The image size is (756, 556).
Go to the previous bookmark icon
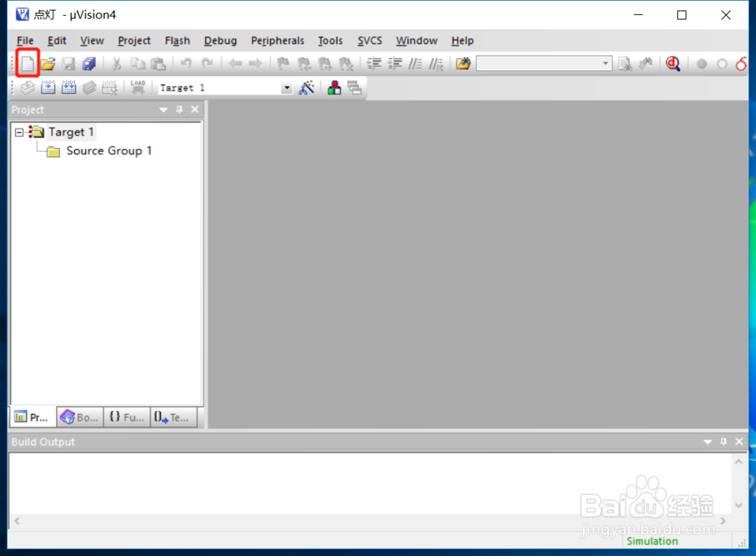click(304, 63)
